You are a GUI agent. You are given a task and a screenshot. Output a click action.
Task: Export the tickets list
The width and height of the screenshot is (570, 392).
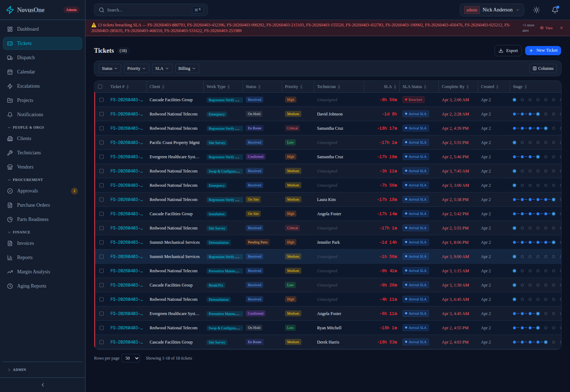click(508, 51)
